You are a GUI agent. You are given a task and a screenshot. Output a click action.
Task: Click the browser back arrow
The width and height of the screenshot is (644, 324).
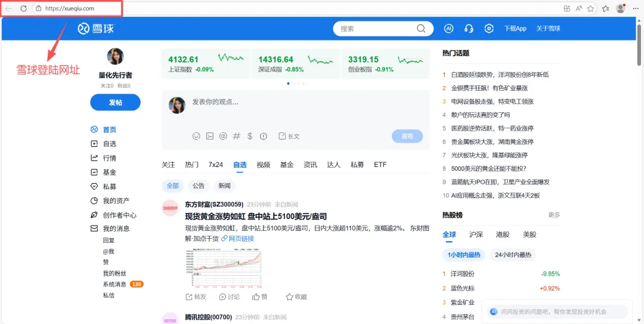tap(9, 8)
